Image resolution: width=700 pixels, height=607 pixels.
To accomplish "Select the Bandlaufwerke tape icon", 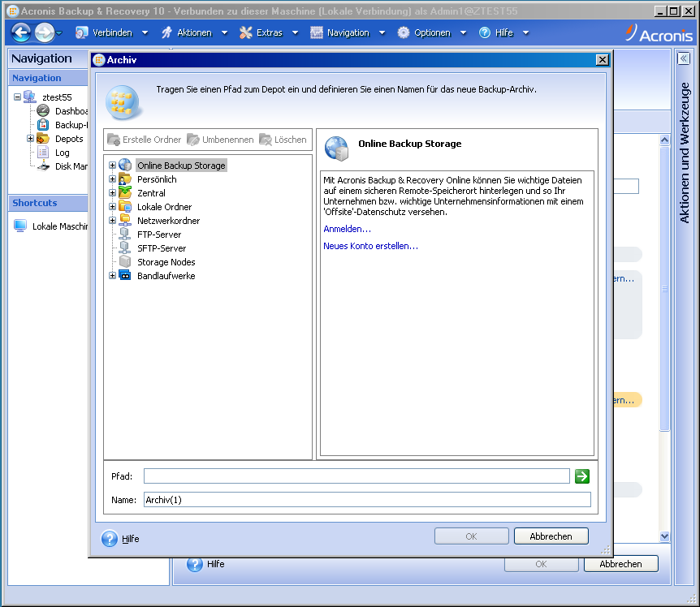I will tap(125, 276).
